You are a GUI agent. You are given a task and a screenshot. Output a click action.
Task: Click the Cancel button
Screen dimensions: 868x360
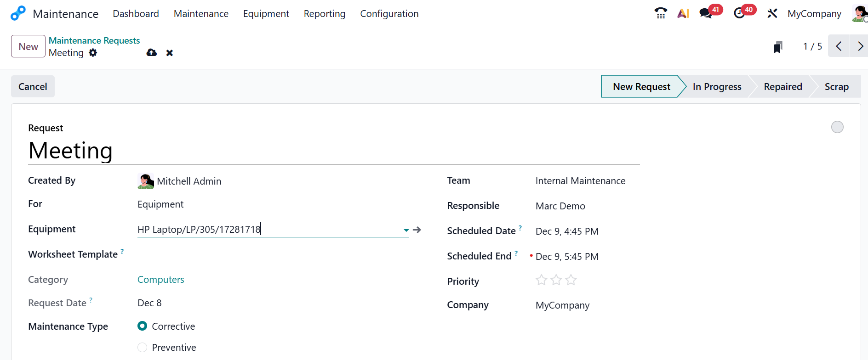point(33,86)
